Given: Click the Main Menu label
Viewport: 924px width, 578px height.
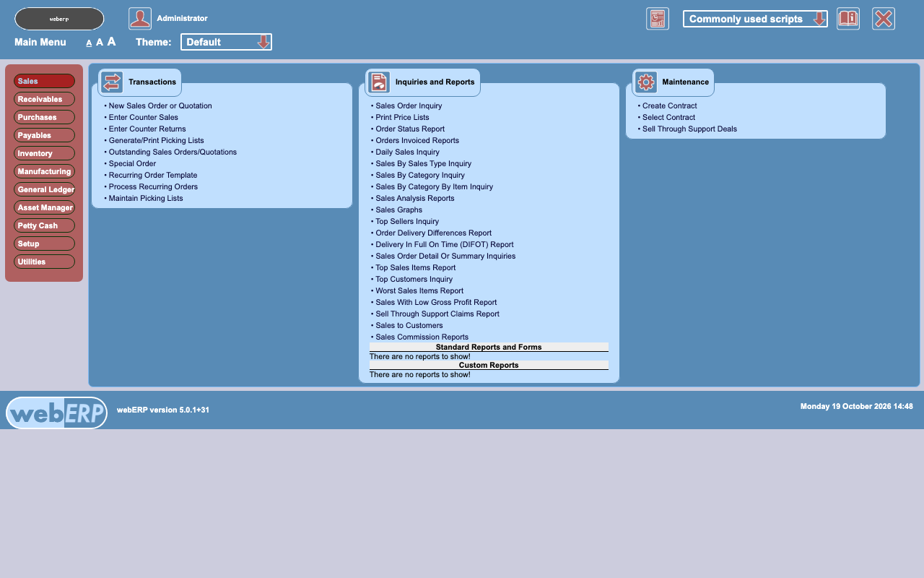Looking at the screenshot, I should coord(40,42).
